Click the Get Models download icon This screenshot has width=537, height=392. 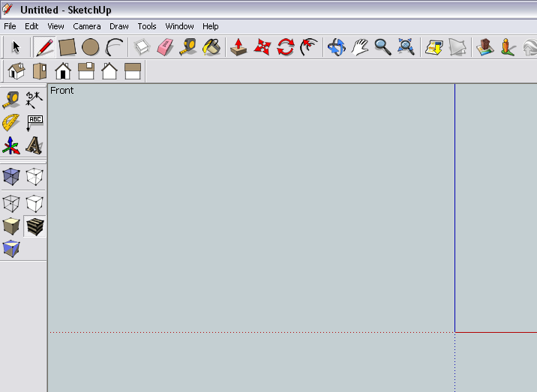tap(434, 47)
